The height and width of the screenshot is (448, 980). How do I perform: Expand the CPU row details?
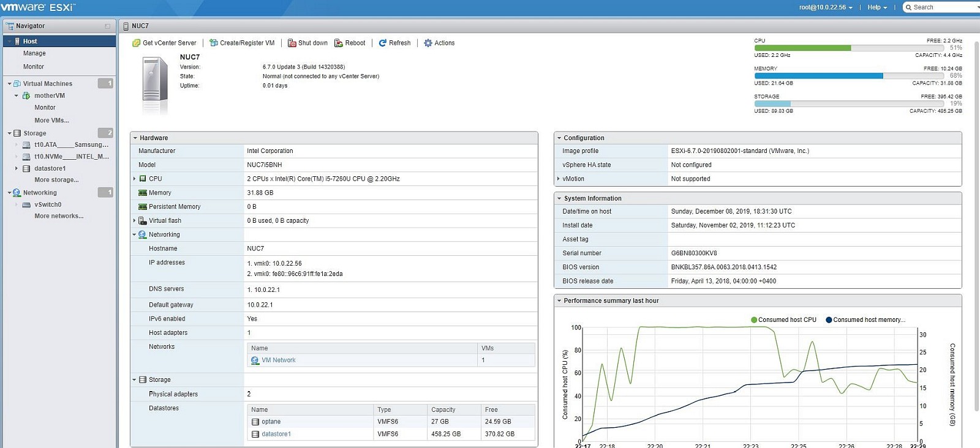coord(134,179)
